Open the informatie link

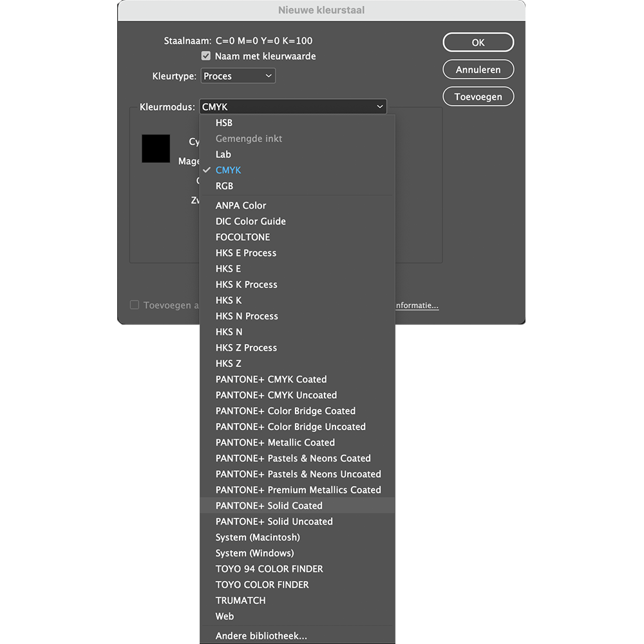click(x=416, y=305)
